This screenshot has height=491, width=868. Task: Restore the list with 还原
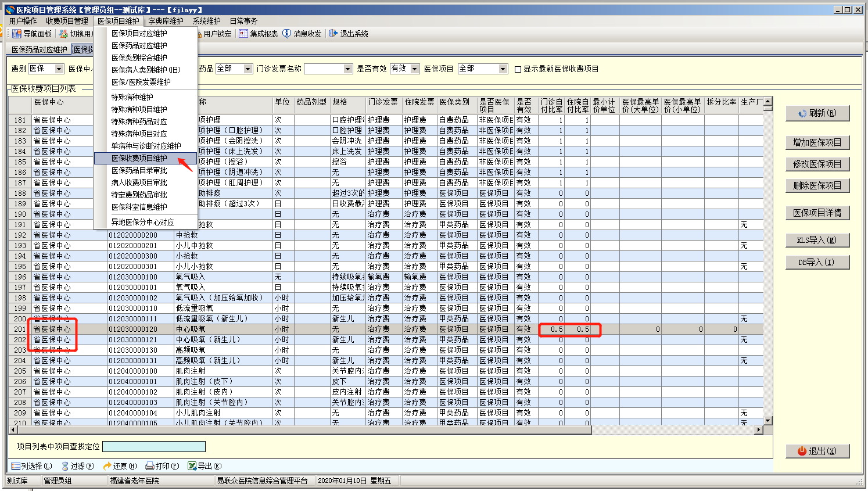pyautogui.click(x=120, y=466)
